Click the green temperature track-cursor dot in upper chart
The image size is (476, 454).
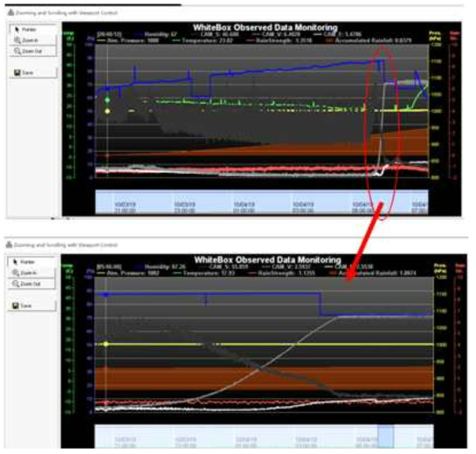(107, 100)
